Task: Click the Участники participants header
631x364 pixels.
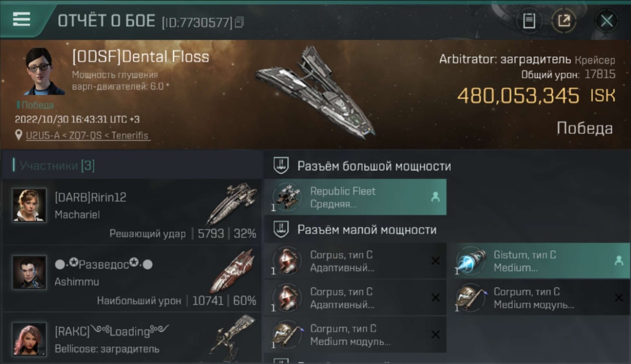Action: click(x=54, y=165)
